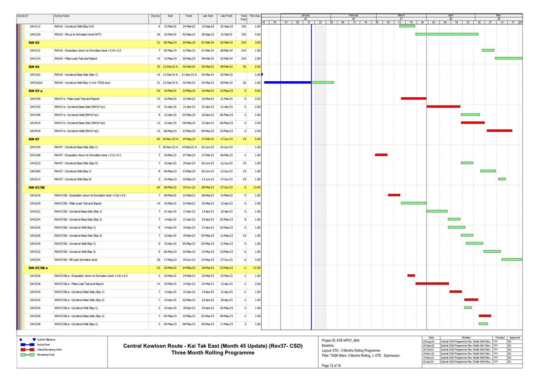Click the March month header in timescale

click(x=401, y=15)
